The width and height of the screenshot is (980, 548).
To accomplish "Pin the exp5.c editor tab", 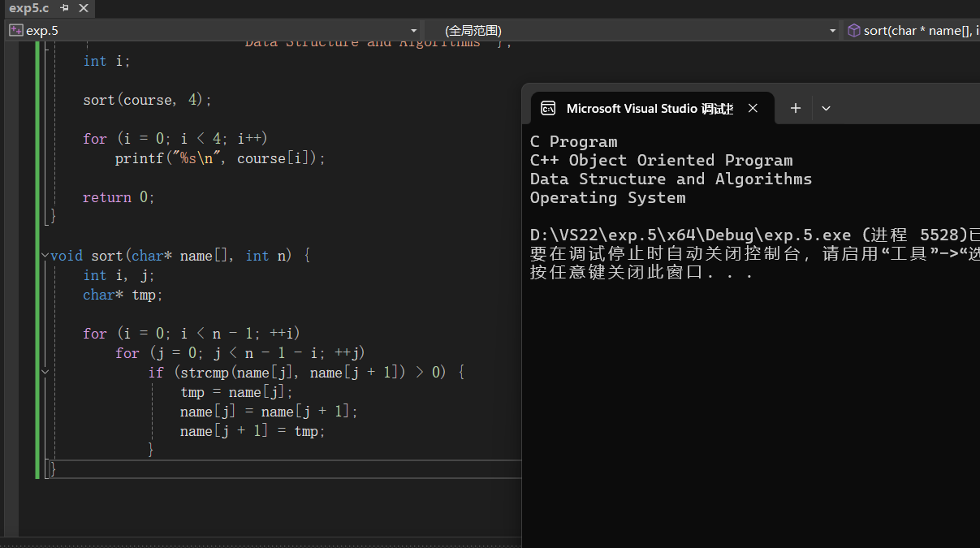I will (x=65, y=8).
